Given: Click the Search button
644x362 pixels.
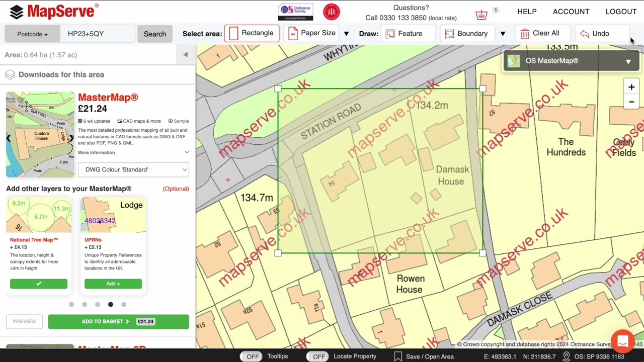Looking at the screenshot, I should pyautogui.click(x=154, y=34).
